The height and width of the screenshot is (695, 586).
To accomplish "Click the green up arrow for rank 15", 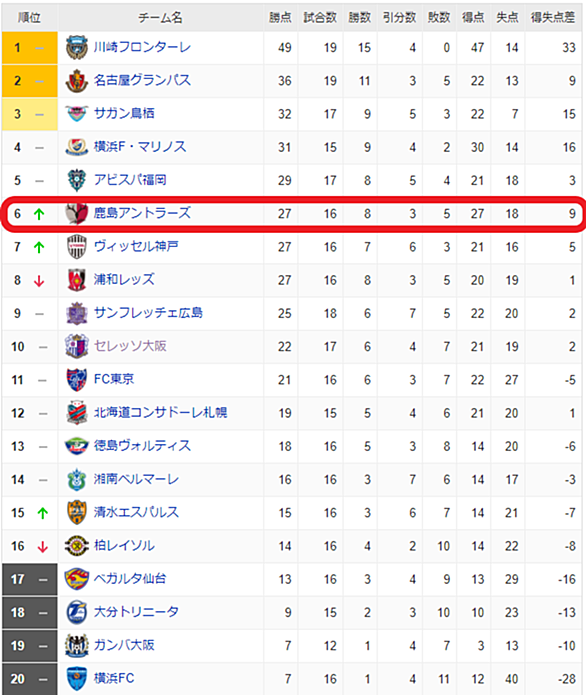I will coord(43,513).
